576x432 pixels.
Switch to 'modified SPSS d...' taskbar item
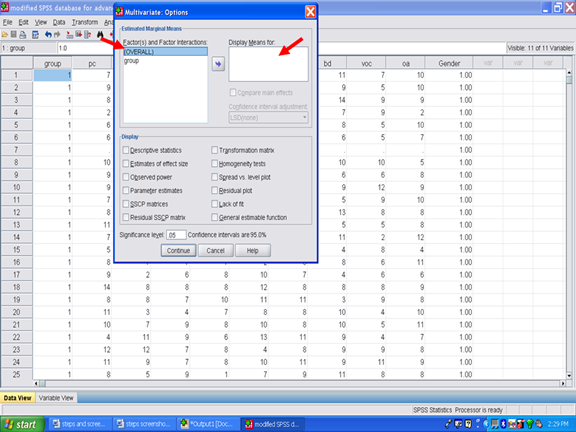click(272, 424)
